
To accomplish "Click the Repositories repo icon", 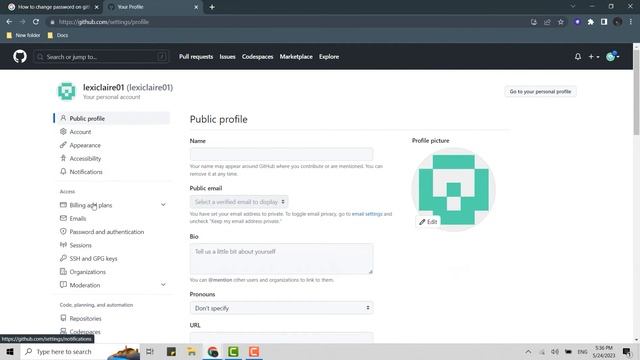I will pos(63,318).
